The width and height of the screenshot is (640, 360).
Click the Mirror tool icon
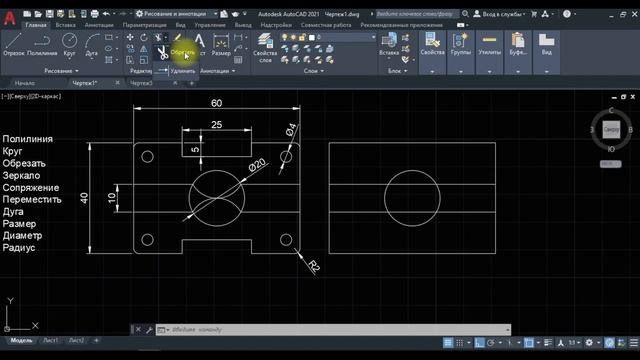pyautogui.click(x=144, y=49)
